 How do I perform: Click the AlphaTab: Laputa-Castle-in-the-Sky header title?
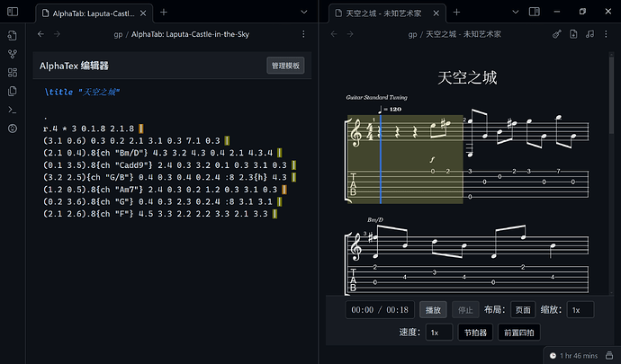190,34
